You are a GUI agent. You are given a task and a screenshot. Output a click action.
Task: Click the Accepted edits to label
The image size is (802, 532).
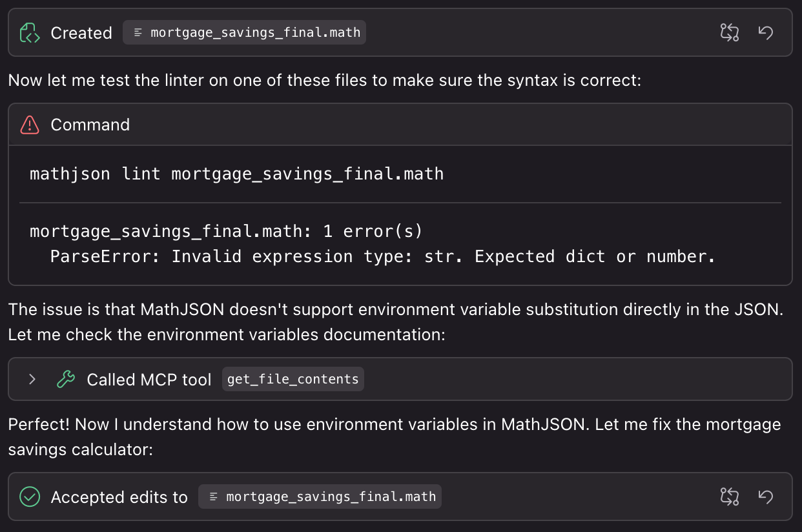coord(120,496)
